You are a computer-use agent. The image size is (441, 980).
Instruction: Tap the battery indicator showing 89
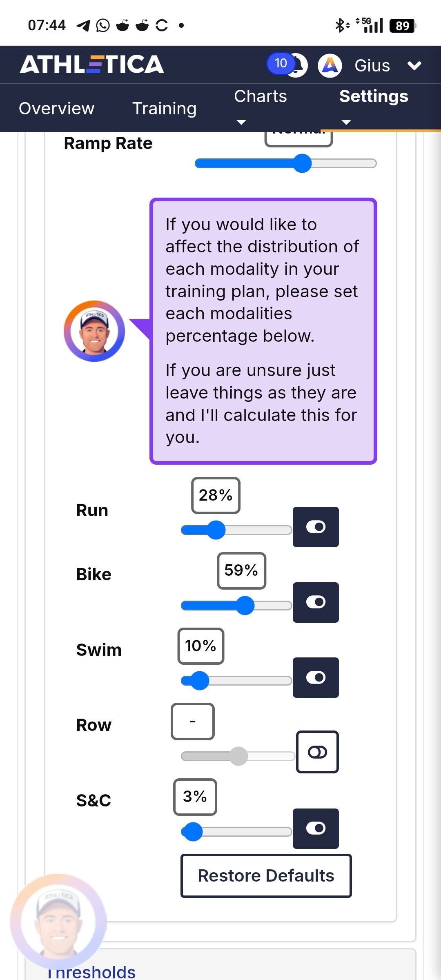tap(403, 26)
